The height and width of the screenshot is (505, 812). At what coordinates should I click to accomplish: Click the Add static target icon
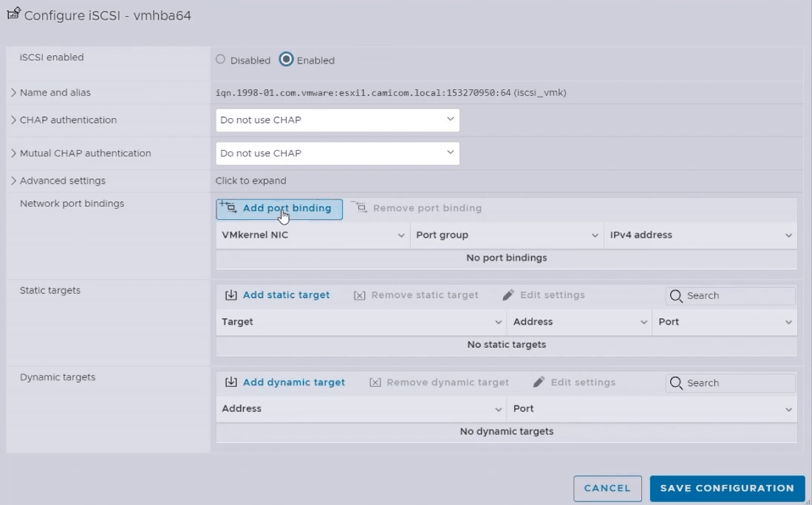click(x=231, y=295)
